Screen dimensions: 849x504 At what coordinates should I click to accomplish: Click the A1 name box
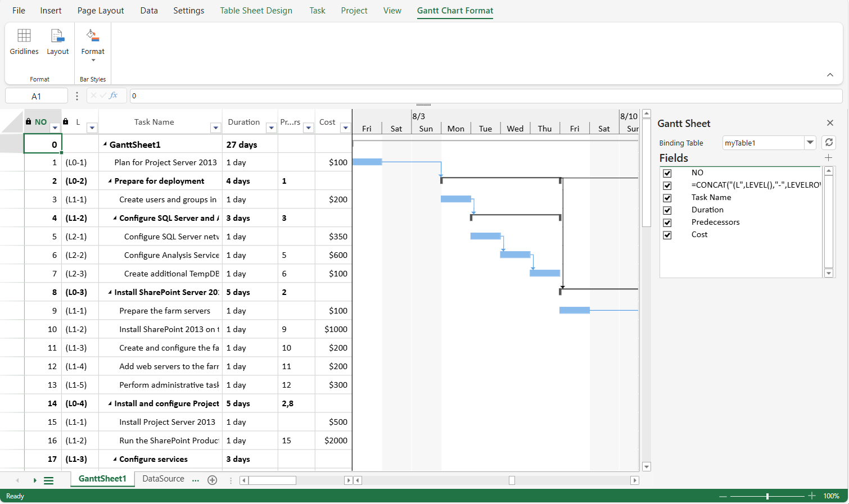(x=37, y=96)
